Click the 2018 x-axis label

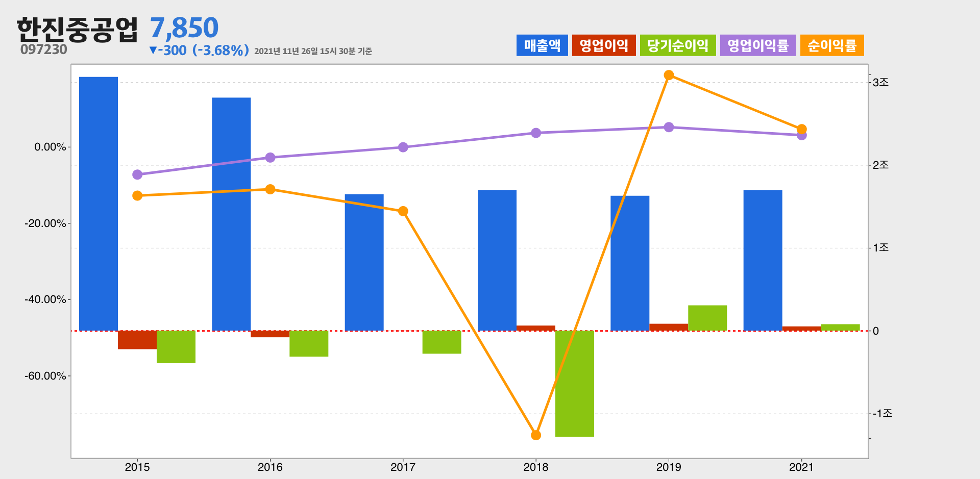(x=536, y=467)
